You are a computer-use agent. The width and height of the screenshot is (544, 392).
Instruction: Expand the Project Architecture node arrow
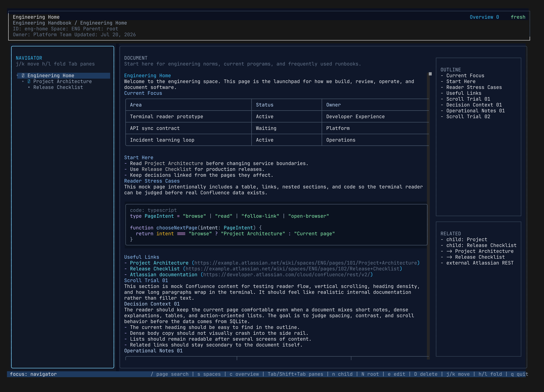click(x=23, y=81)
